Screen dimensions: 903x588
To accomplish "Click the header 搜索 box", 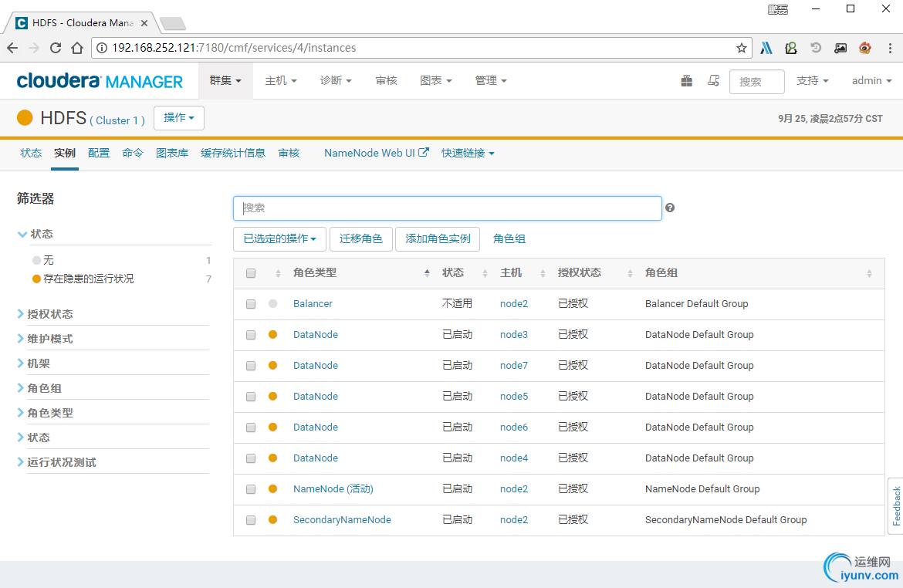I will 756,81.
